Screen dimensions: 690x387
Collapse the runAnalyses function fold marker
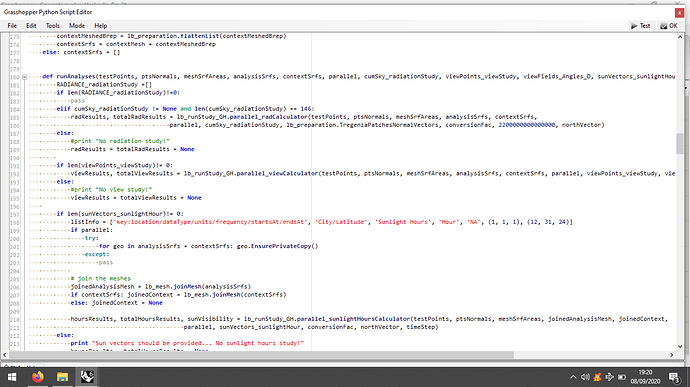(24, 77)
